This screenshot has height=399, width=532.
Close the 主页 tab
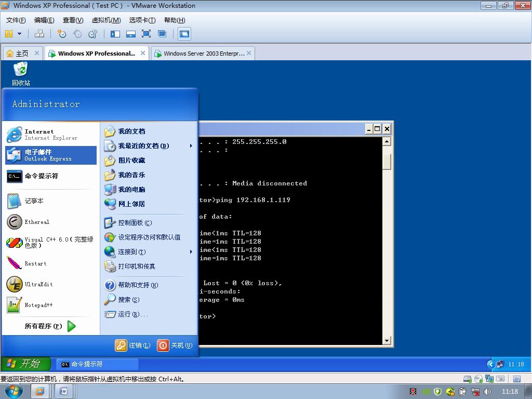pyautogui.click(x=37, y=53)
